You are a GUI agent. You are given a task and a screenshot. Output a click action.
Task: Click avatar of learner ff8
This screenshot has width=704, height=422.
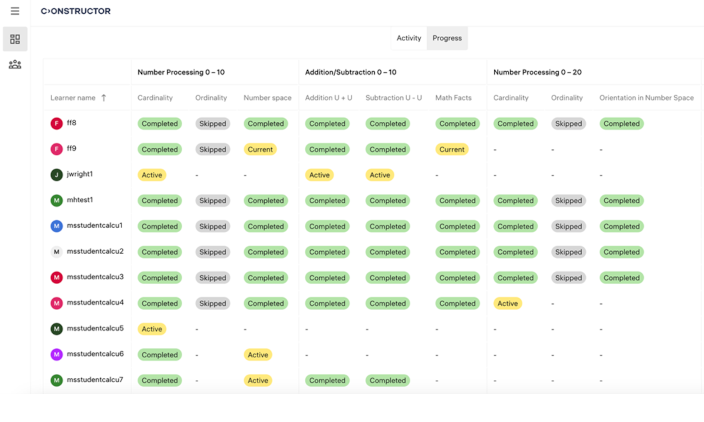coord(56,123)
